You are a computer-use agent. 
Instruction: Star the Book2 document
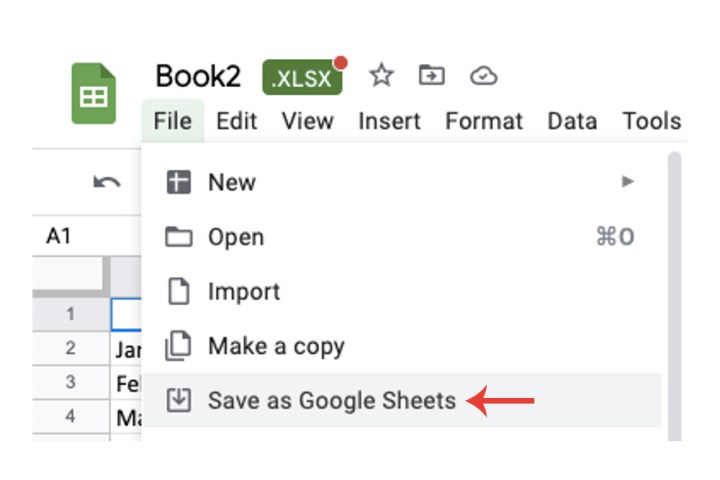click(381, 75)
